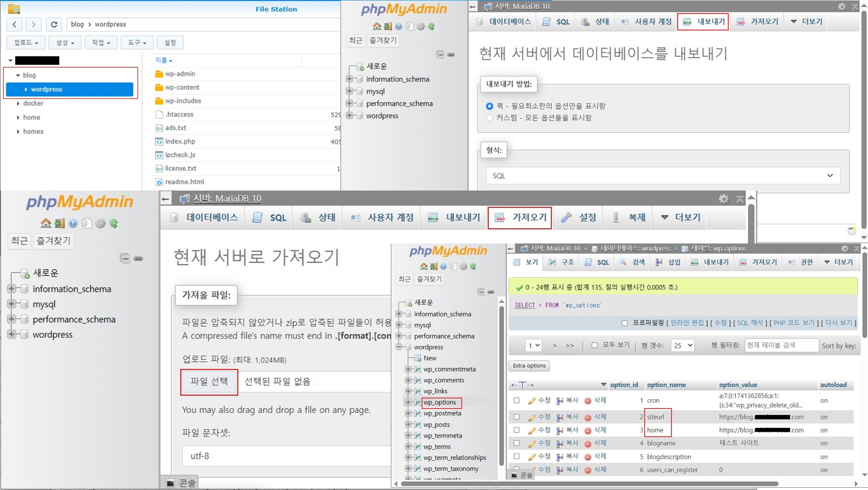Open the Import tab in middle panel
Screen dimensions: 868x490
click(520, 217)
